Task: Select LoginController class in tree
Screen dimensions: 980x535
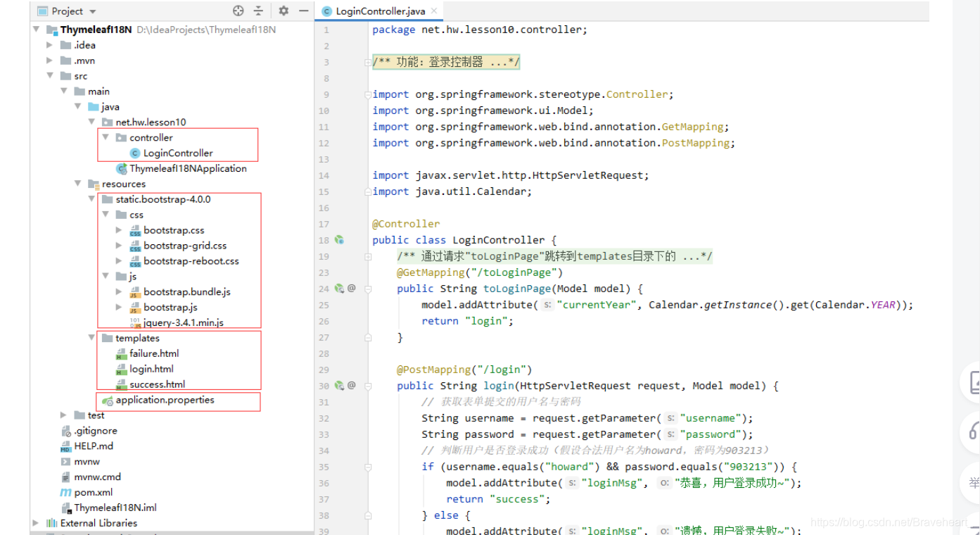Action: [x=171, y=153]
